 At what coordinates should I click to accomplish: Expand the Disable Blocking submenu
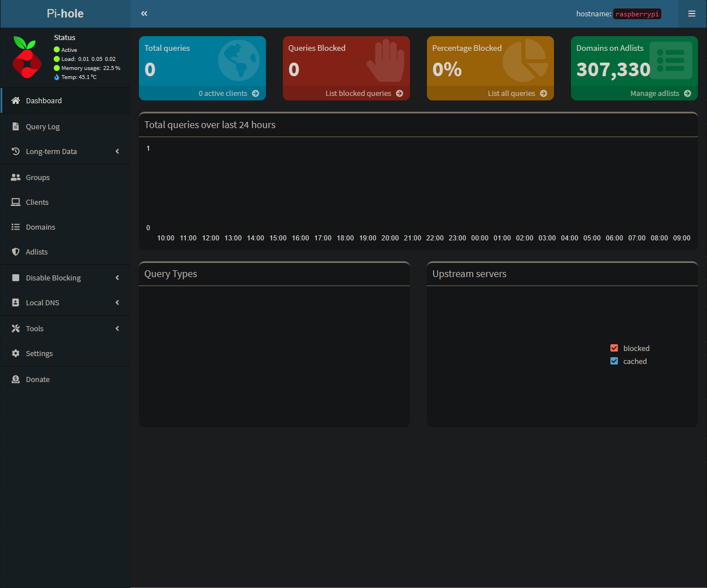(65, 278)
